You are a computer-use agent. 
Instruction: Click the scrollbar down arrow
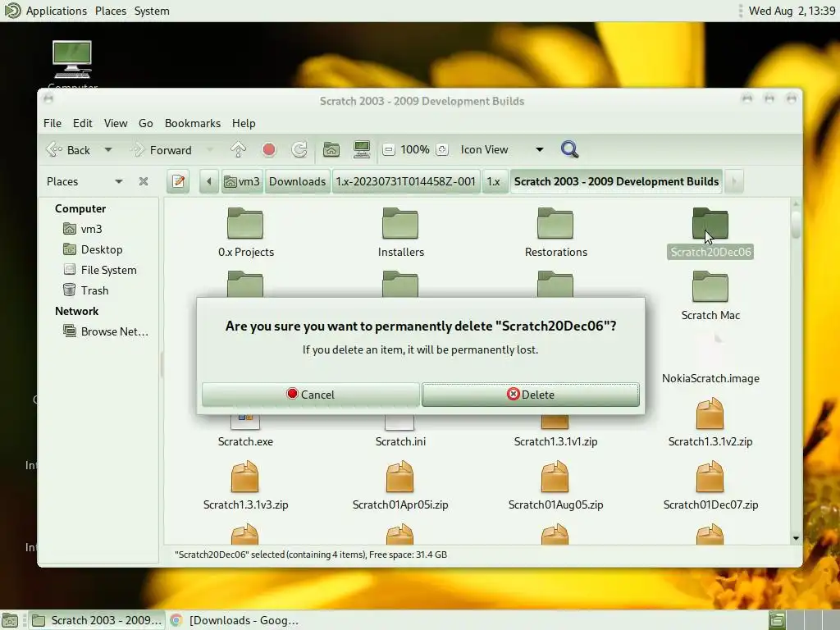tap(796, 538)
